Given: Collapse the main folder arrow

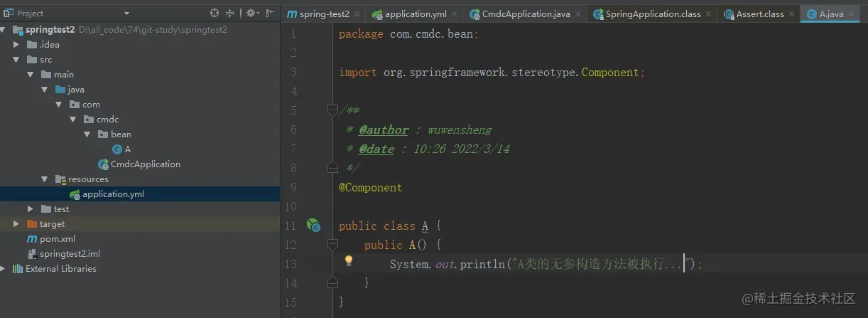Looking at the screenshot, I should tap(31, 75).
